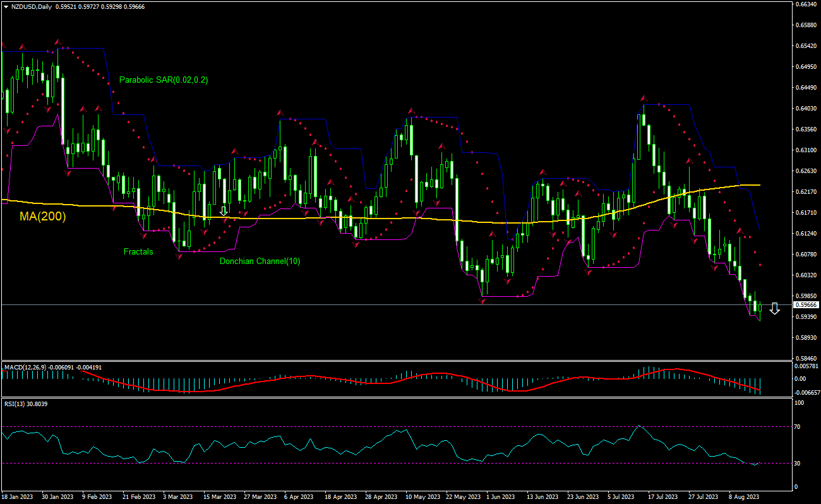
Task: Select the RSI(13) indicator title
Action: click(17, 403)
